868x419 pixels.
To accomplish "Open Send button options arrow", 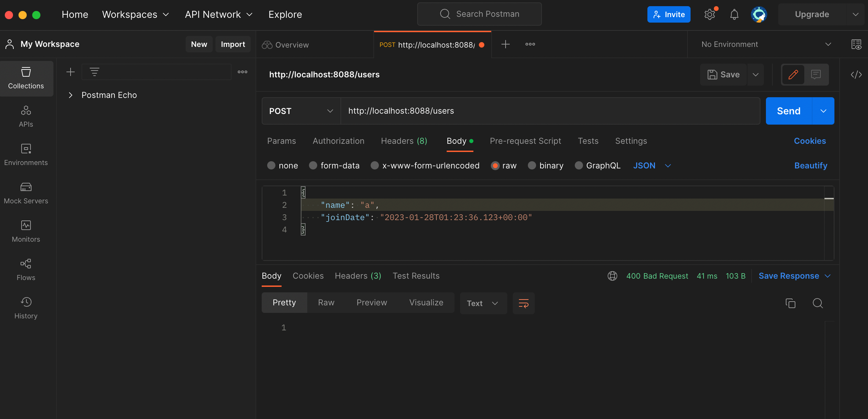I will pos(823,111).
